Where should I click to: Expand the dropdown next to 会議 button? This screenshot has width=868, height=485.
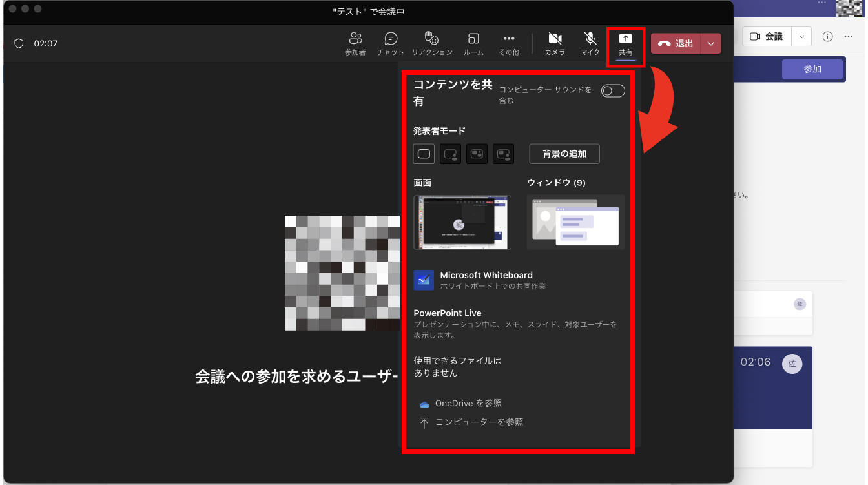801,37
